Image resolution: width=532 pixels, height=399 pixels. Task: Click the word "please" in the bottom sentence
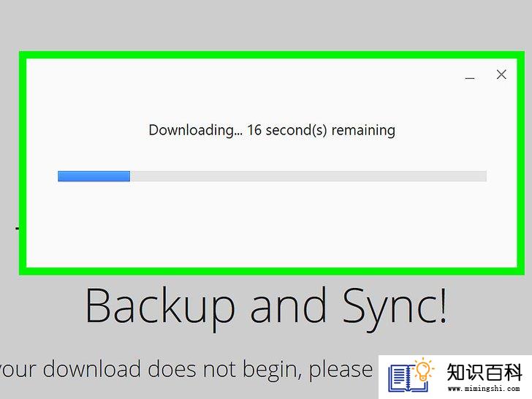341,371
